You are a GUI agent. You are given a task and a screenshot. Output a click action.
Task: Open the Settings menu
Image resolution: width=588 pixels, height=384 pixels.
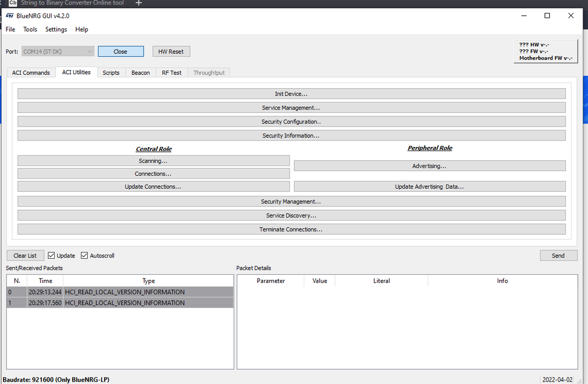point(57,29)
